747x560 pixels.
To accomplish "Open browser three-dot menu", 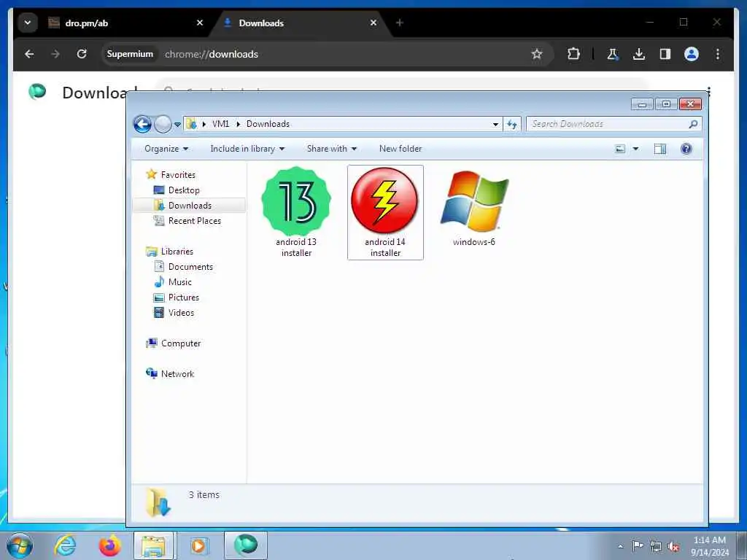I will [x=718, y=54].
